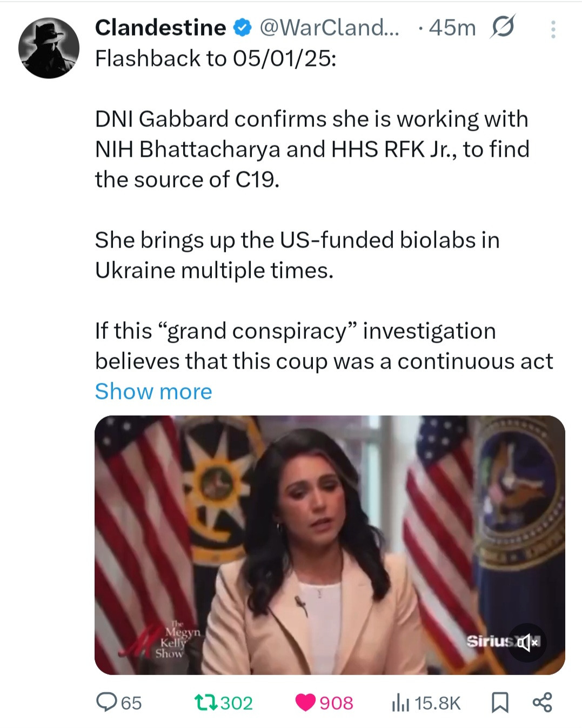Screen dimensions: 582x728
Task: Click the blue verified badge
Action: (243, 28)
